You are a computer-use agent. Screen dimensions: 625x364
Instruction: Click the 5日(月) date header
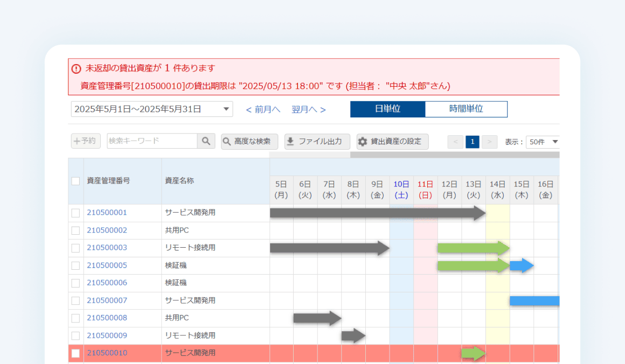click(x=281, y=190)
